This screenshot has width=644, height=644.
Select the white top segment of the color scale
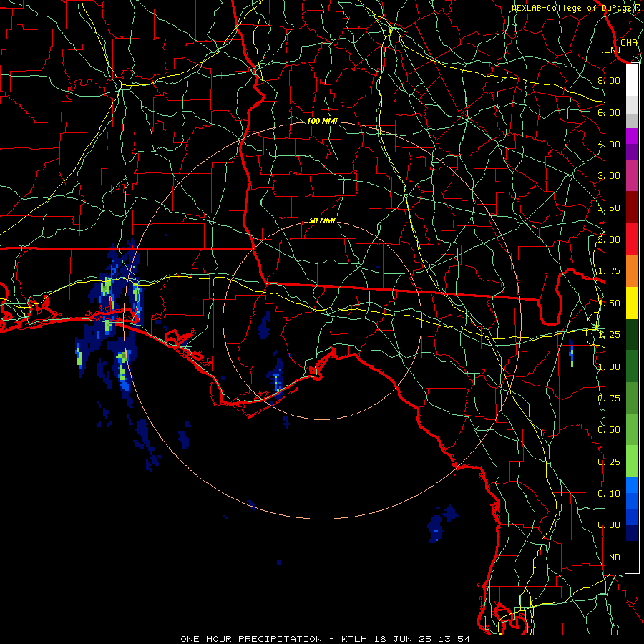(632, 80)
